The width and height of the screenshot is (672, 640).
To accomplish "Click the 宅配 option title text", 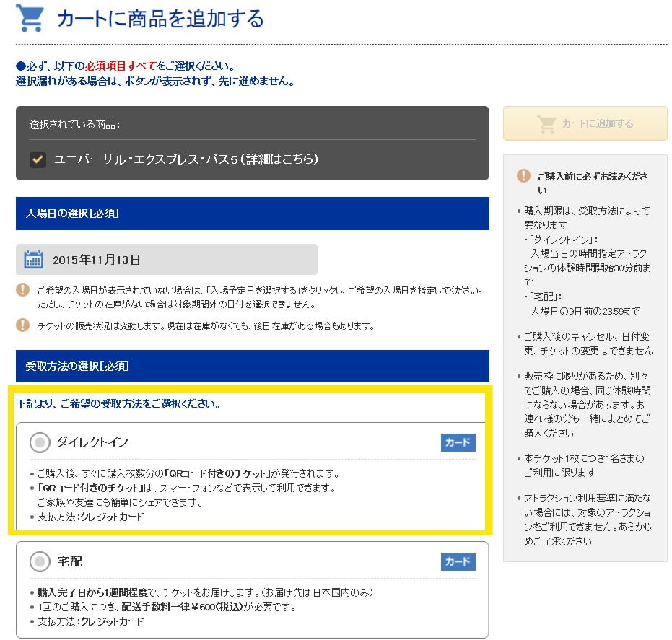I will pos(71,561).
